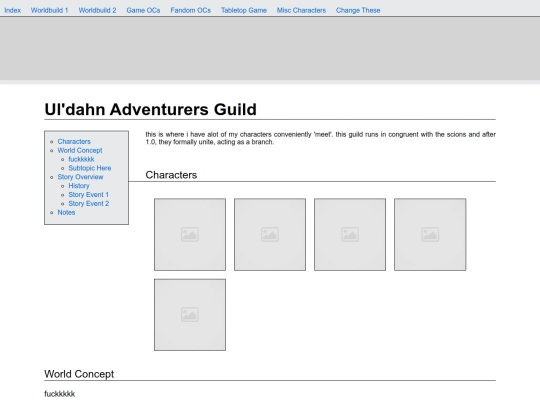540x405 pixels.
Task: Open the Subtopic Here link
Action: tap(90, 168)
